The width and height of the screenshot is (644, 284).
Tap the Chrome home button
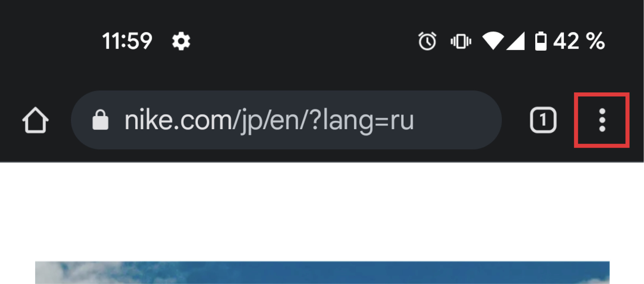(35, 120)
